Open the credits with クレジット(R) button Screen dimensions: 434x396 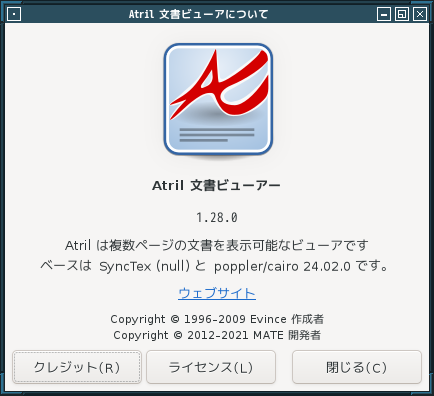click(x=77, y=367)
